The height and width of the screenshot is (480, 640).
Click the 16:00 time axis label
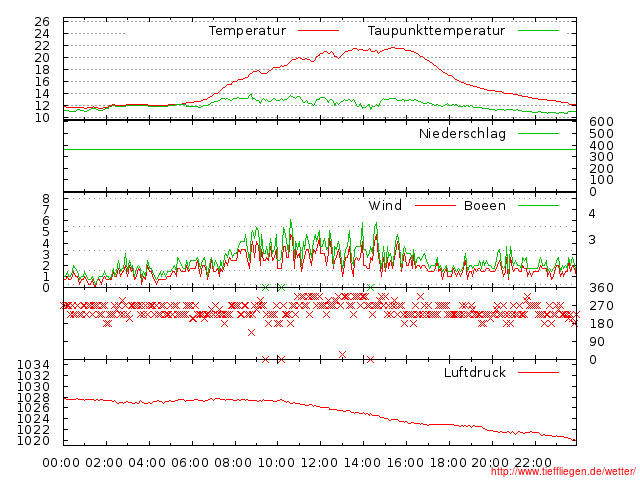pos(405,463)
